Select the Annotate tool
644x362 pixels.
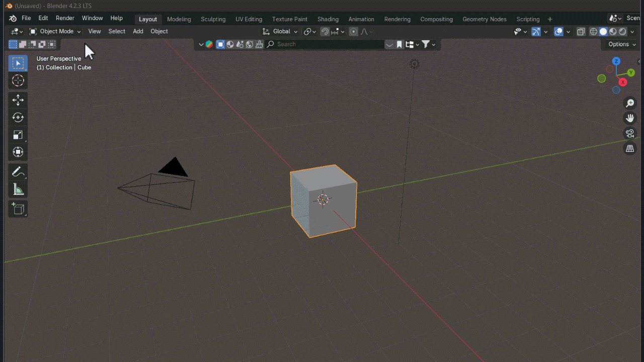pyautogui.click(x=18, y=172)
